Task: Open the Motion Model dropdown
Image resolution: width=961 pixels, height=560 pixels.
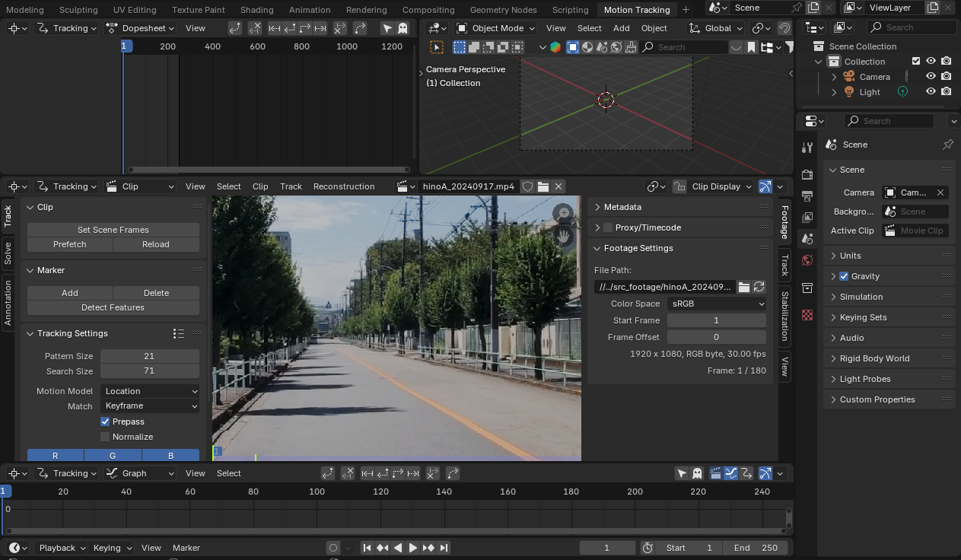Action: (x=150, y=391)
